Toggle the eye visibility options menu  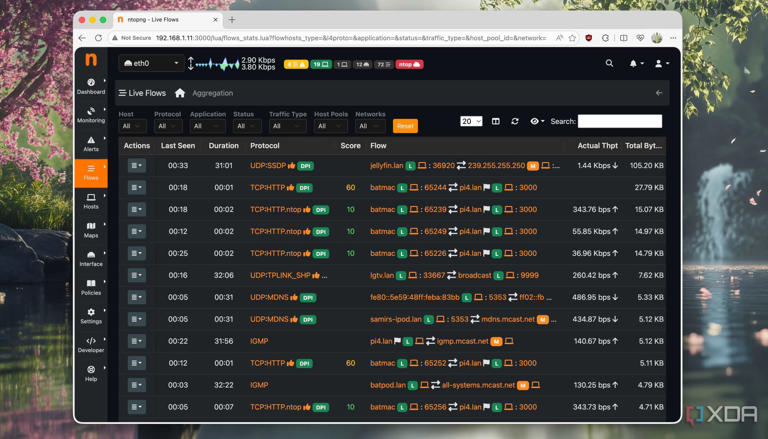pyautogui.click(x=537, y=121)
